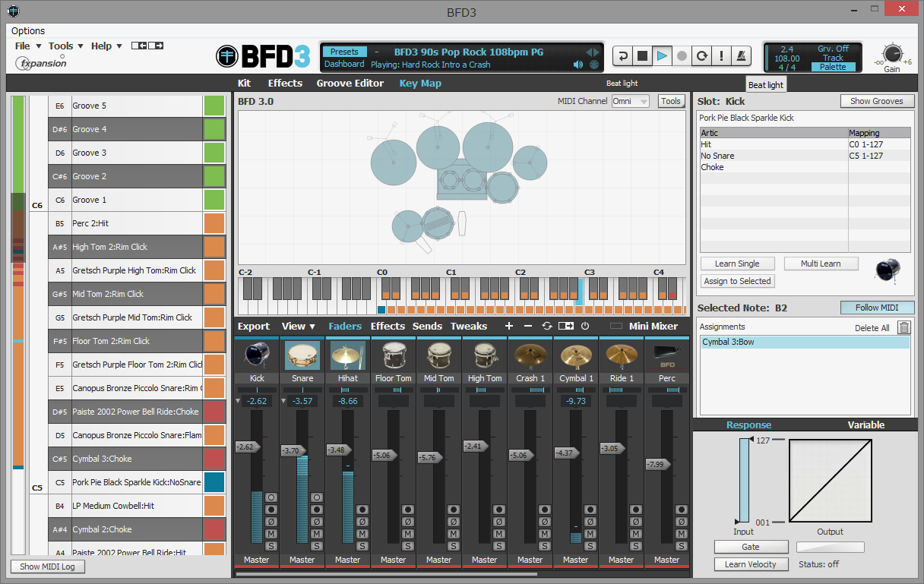924x584 pixels.
Task: Click the mixer power icon
Action: point(585,326)
